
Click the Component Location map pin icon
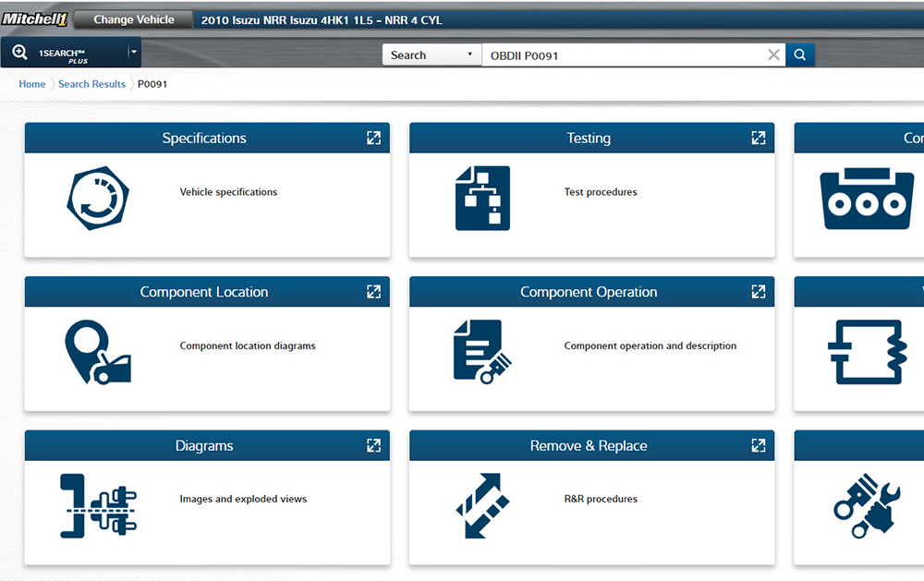click(98, 351)
